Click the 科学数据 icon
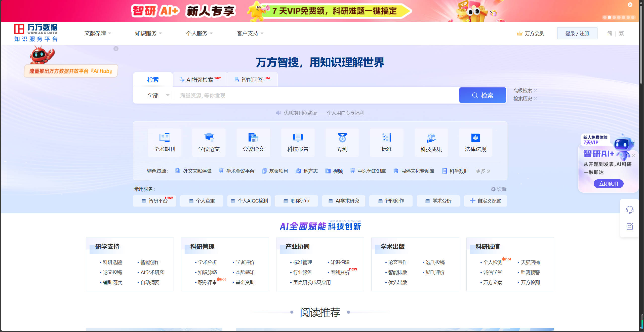 point(444,171)
